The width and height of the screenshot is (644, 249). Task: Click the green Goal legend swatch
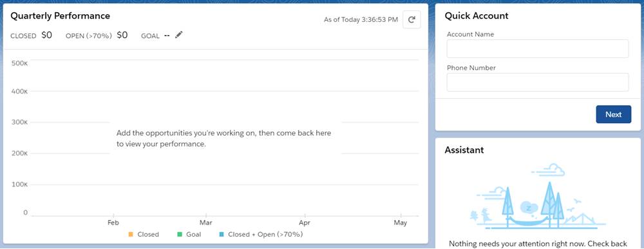180,235
